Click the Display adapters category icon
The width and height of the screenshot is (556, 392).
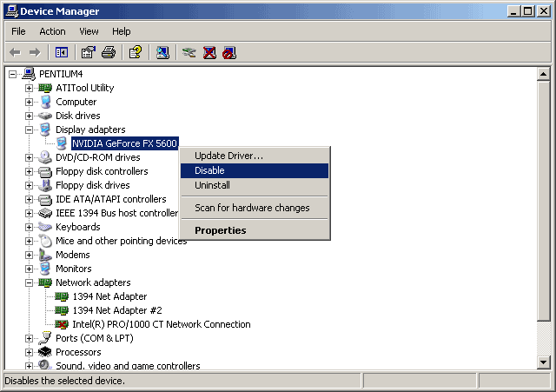pyautogui.click(x=45, y=130)
